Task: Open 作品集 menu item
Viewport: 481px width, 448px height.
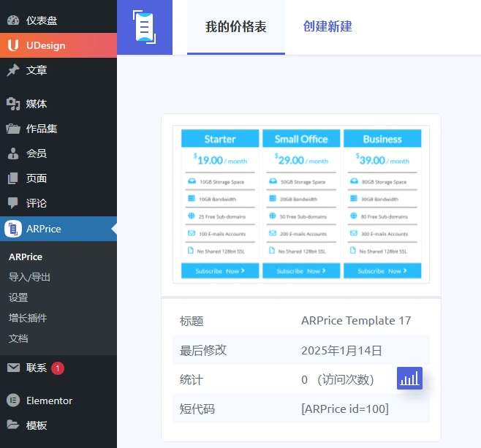Action: coord(58,129)
